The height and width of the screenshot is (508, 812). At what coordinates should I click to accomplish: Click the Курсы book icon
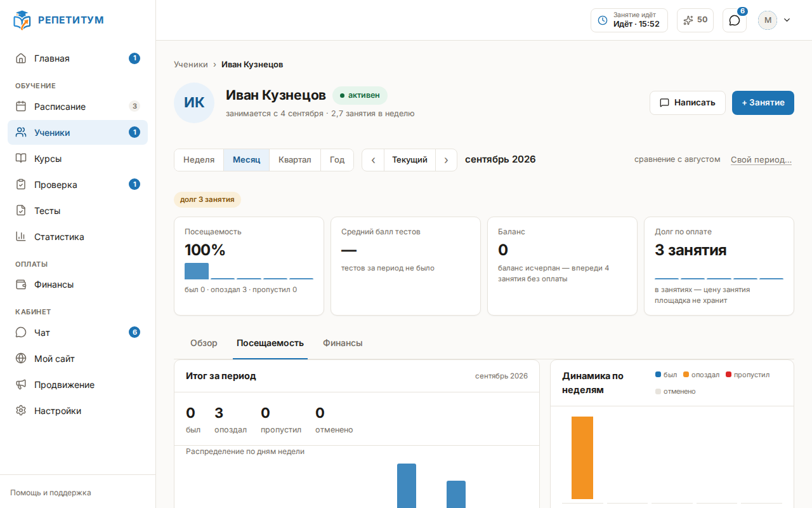click(21, 159)
